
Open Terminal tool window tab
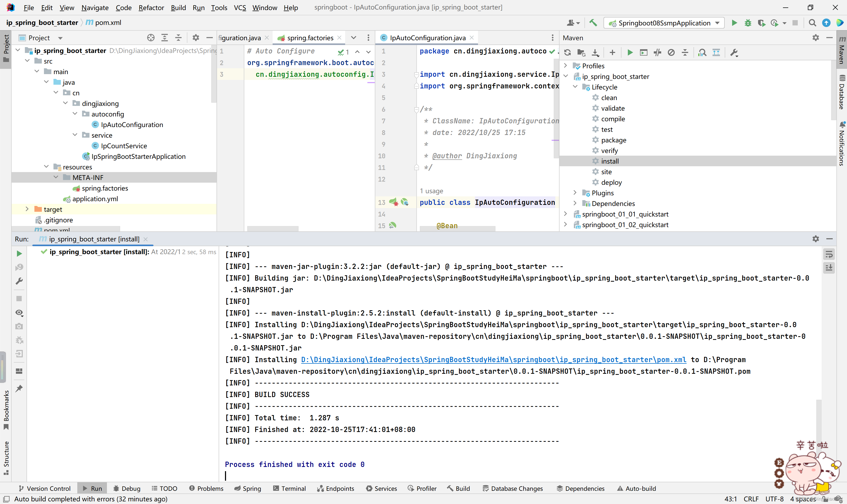click(x=289, y=488)
